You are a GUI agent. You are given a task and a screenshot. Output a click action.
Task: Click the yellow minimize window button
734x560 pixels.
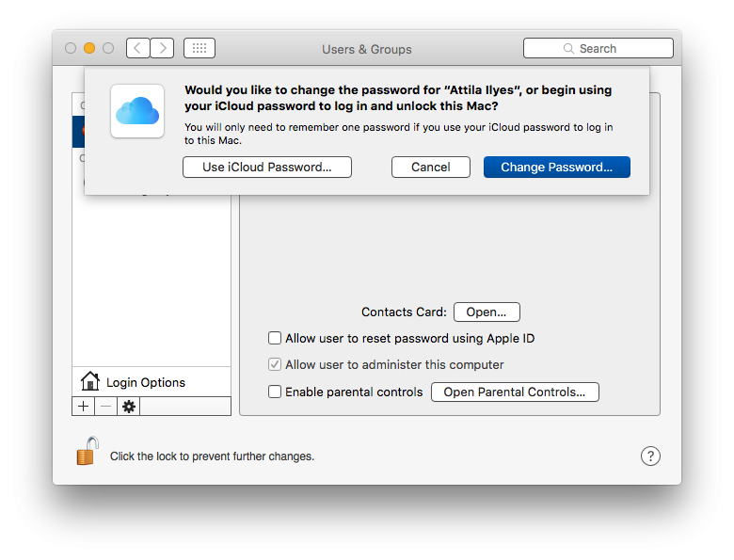(x=89, y=48)
